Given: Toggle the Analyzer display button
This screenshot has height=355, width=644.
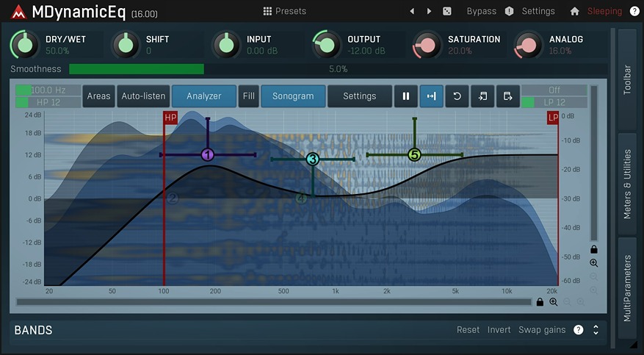Looking at the screenshot, I should point(204,96).
